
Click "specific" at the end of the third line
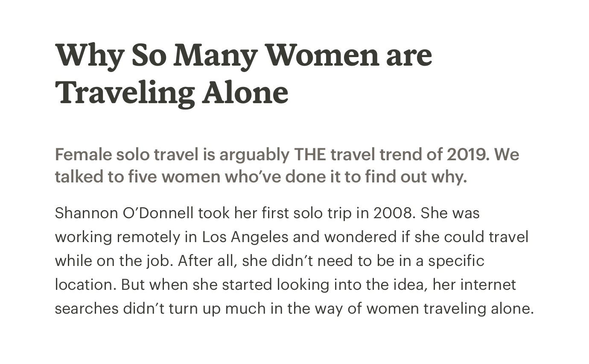(456, 261)
